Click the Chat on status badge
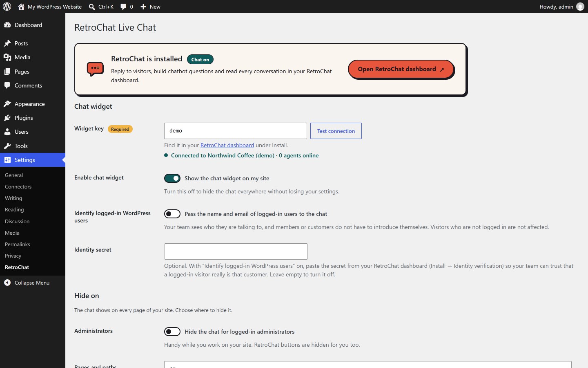 tap(200, 59)
